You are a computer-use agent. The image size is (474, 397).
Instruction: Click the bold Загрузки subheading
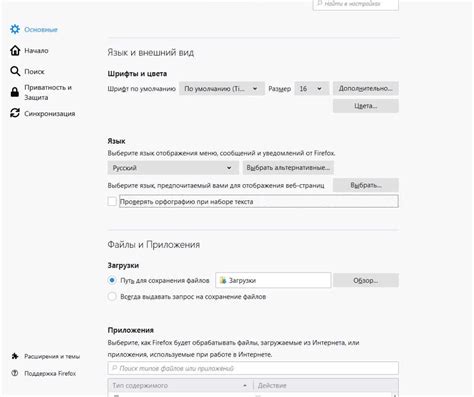pyautogui.click(x=123, y=266)
